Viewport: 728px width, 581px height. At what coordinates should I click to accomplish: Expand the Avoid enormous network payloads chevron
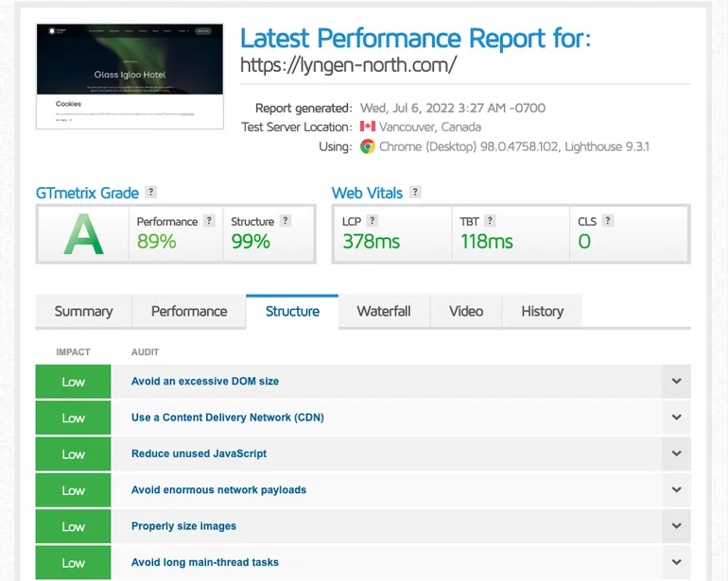point(676,490)
